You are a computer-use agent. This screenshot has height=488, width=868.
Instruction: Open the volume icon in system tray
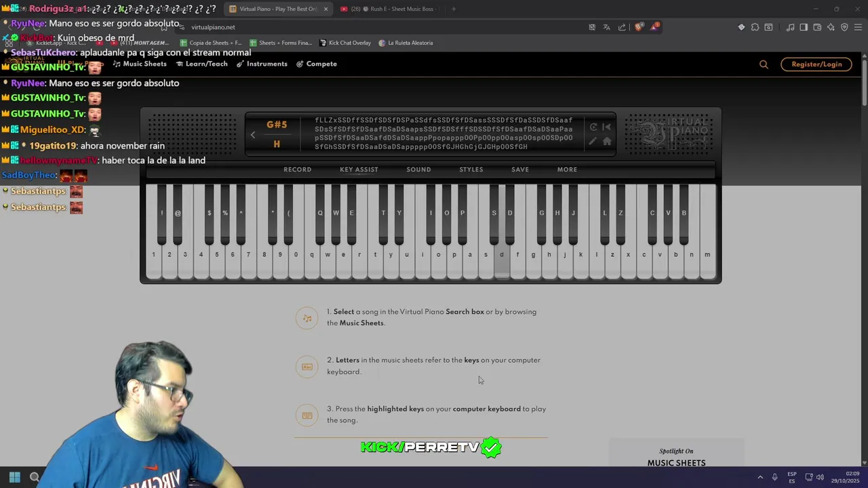coord(820,477)
